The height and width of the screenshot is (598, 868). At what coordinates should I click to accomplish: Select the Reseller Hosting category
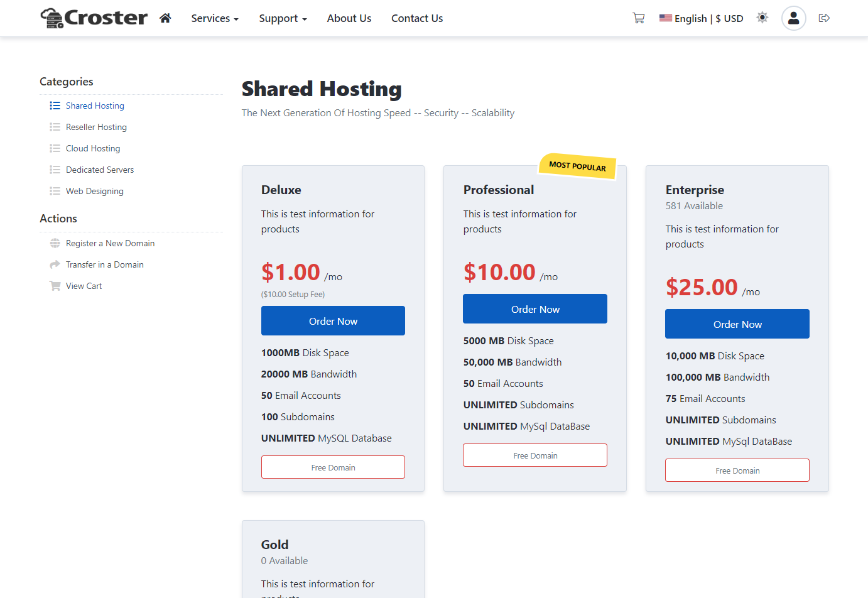click(x=96, y=127)
